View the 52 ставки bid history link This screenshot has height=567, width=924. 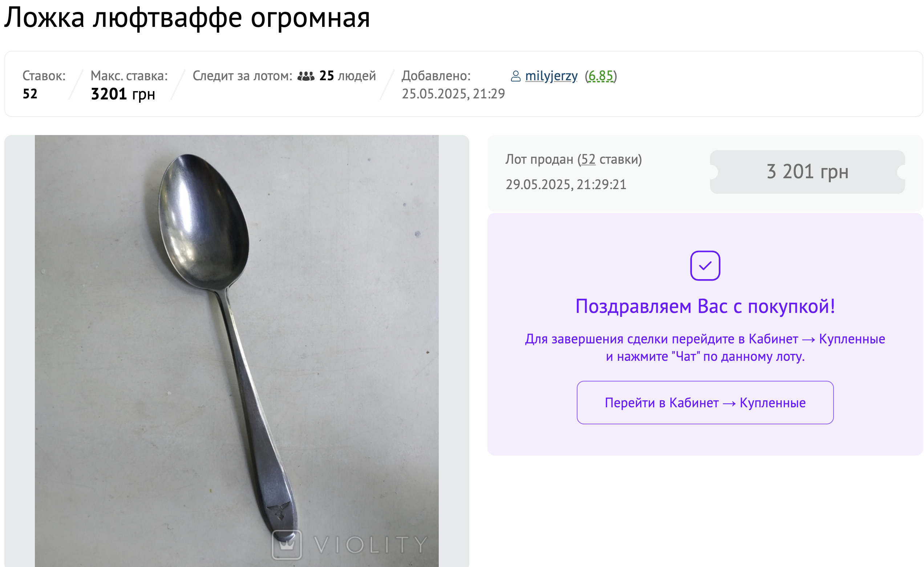pyautogui.click(x=588, y=159)
